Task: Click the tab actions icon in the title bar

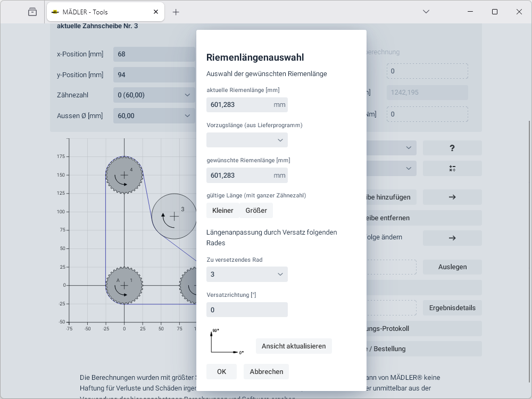Action: (x=32, y=12)
